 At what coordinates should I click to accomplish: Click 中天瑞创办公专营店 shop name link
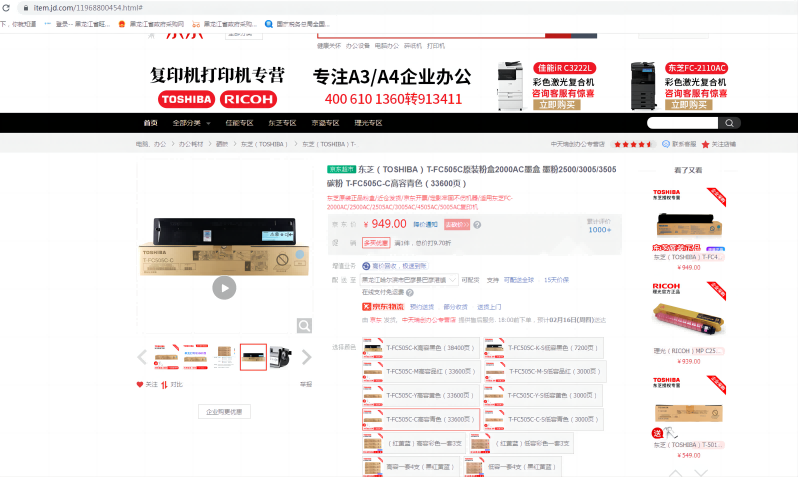[578, 145]
